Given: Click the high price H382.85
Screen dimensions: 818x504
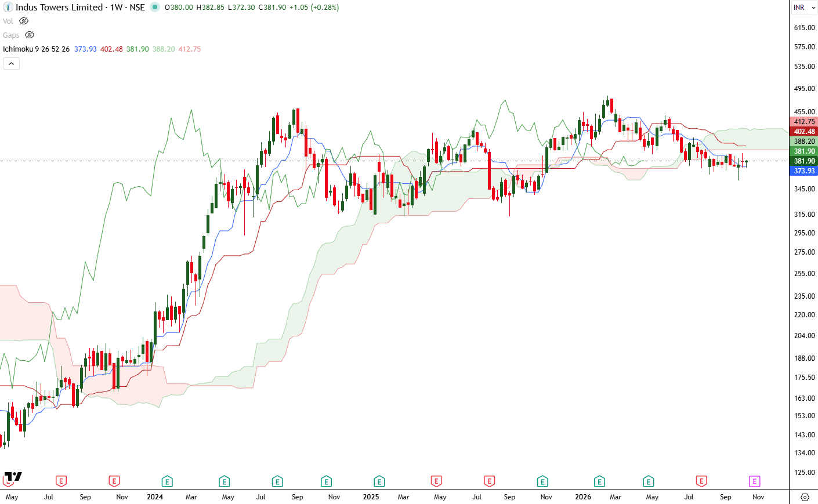Looking at the screenshot, I should 210,8.
